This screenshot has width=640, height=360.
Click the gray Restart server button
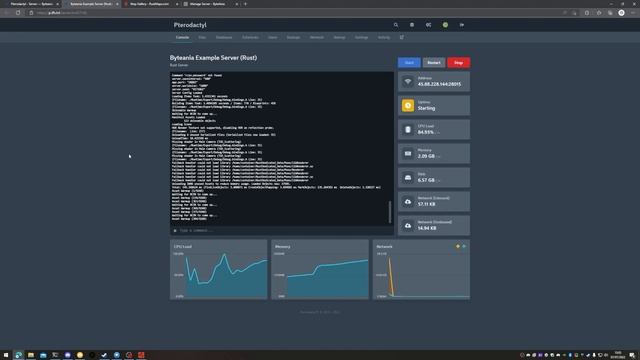[434, 62]
